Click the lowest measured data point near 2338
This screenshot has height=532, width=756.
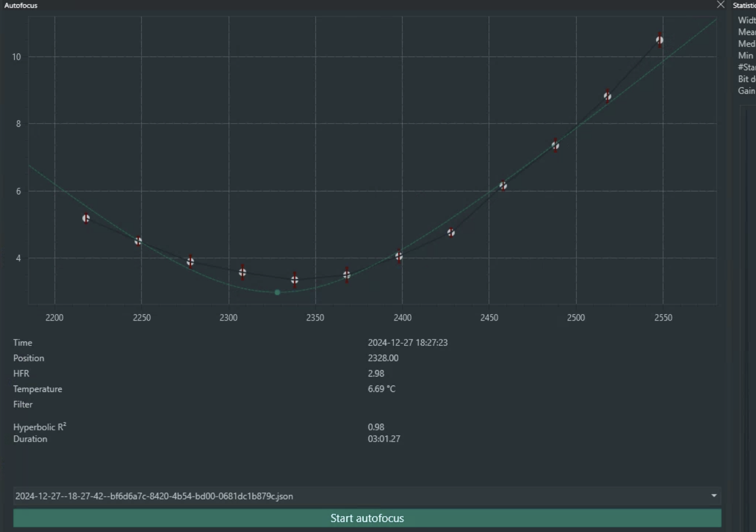pyautogui.click(x=295, y=280)
